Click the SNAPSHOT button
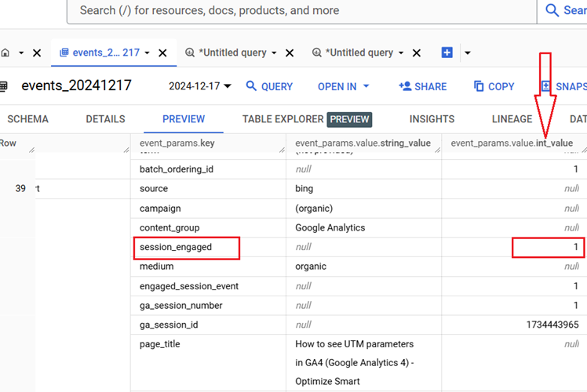The width and height of the screenshot is (587, 392). 563,86
